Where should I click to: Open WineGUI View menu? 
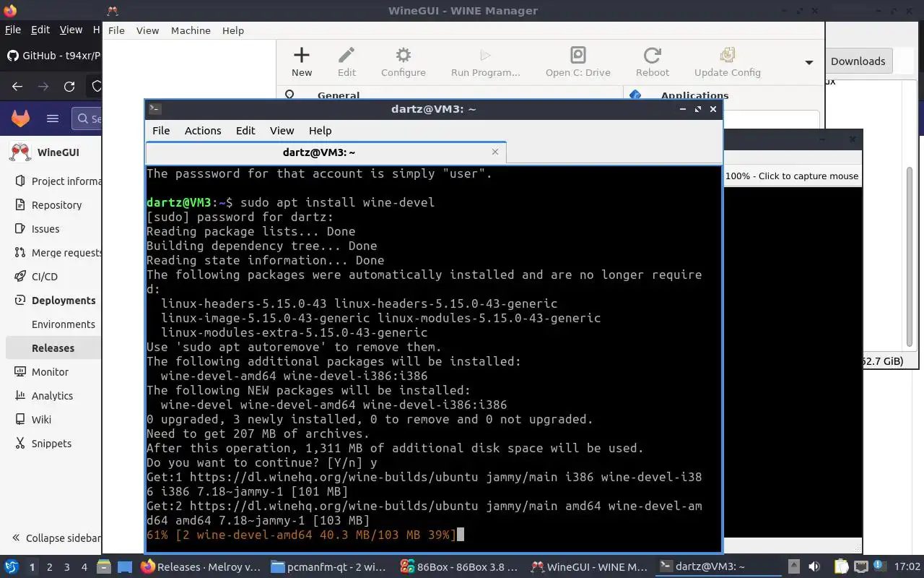pos(147,30)
